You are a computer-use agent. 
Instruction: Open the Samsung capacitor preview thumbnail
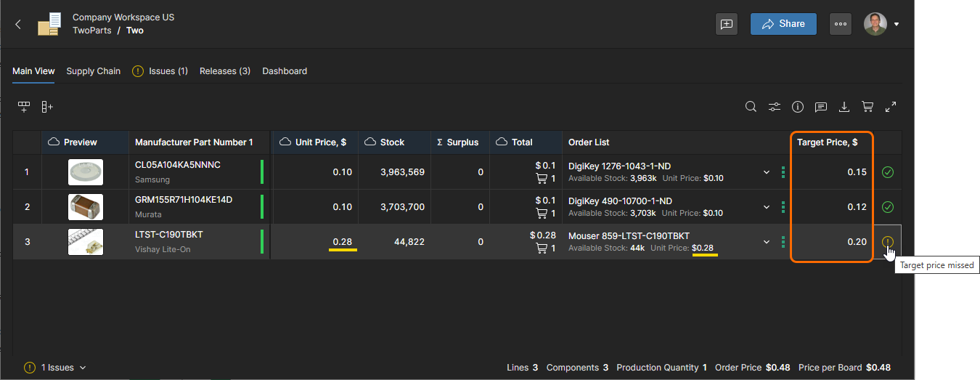(x=86, y=172)
